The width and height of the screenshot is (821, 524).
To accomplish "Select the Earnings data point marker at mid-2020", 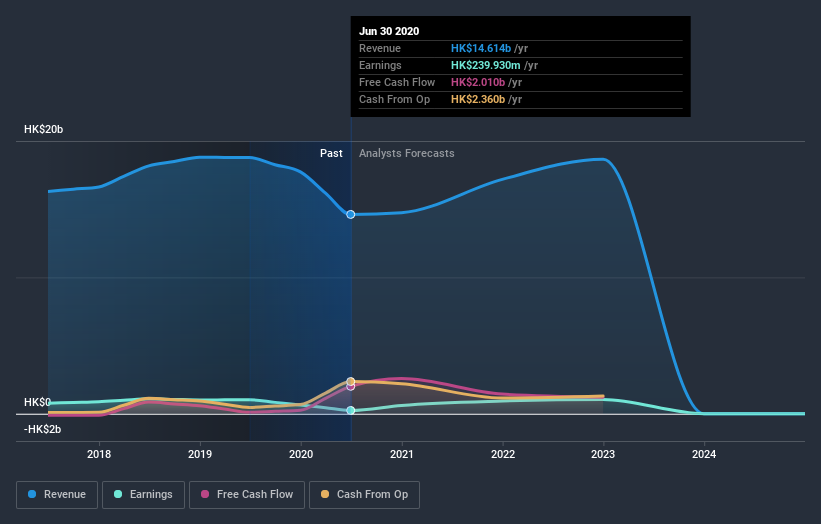I will 351,410.
